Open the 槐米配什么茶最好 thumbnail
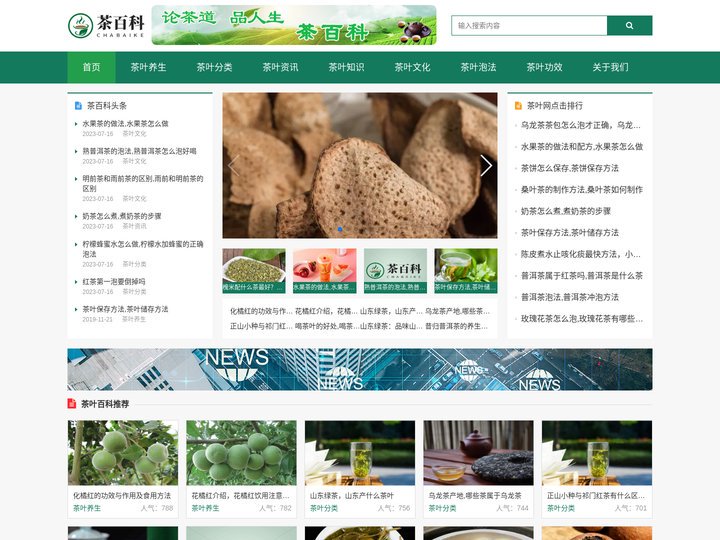The image size is (720, 540). coord(254,271)
